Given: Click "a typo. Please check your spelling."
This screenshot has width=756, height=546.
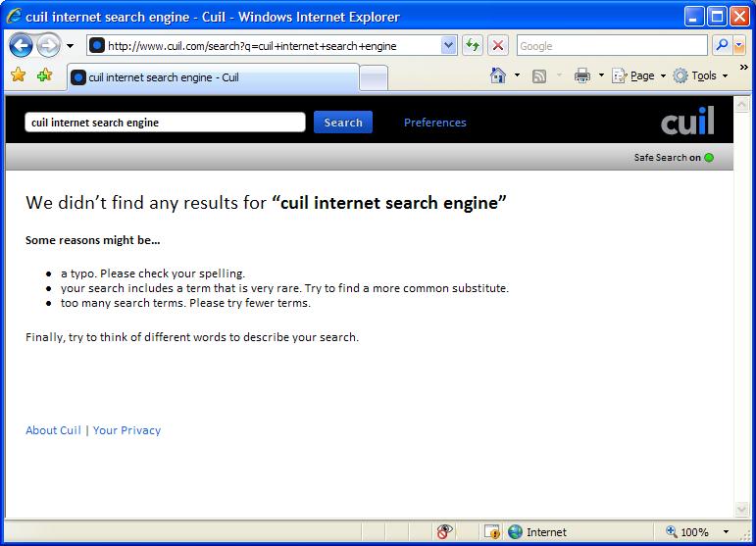Looking at the screenshot, I should (153, 273).
